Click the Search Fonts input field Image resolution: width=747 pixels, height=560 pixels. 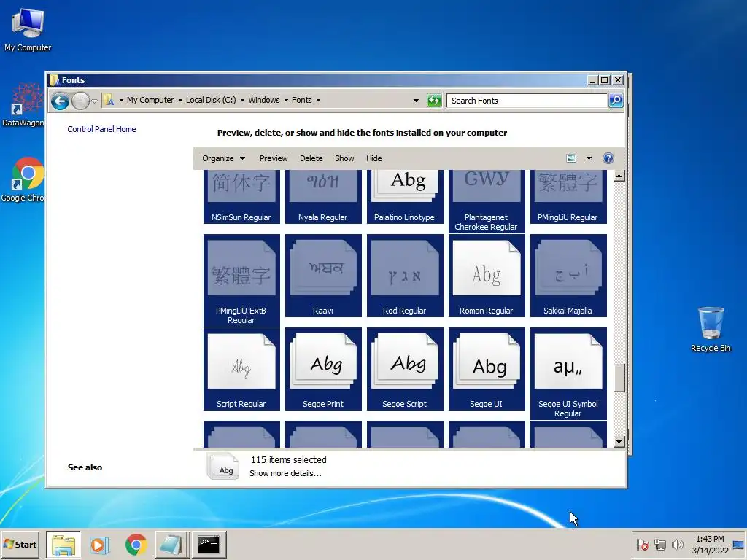pyautogui.click(x=527, y=101)
